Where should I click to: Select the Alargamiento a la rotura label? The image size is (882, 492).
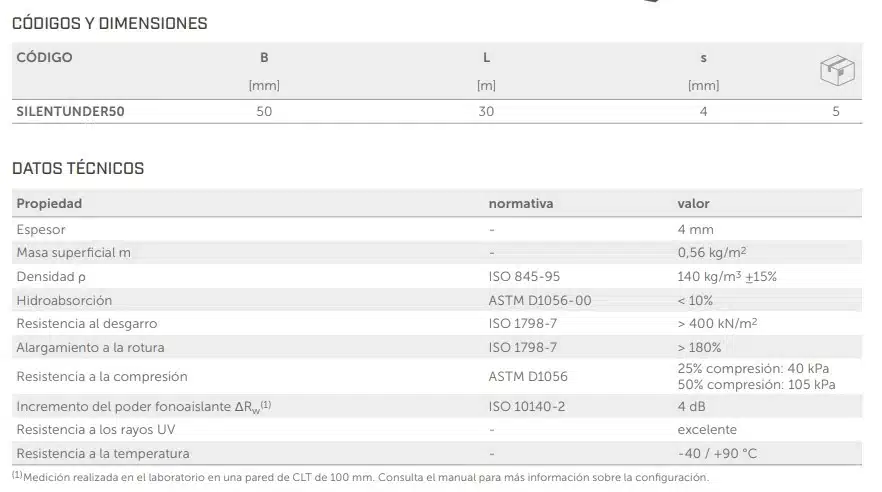tap(90, 347)
